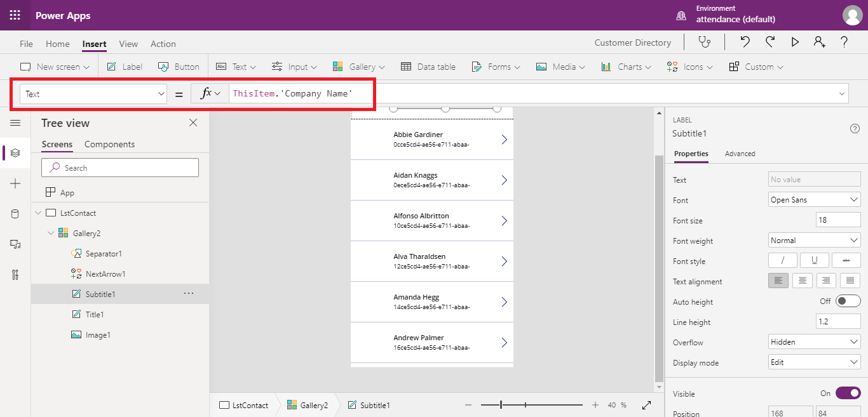Apply italic font style
868x417 pixels.
783,261
